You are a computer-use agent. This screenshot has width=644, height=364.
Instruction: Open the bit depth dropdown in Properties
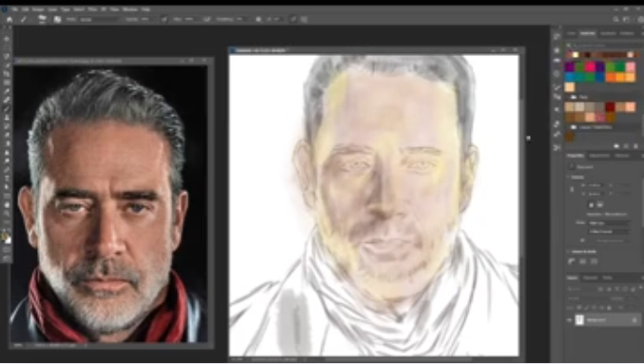(609, 232)
